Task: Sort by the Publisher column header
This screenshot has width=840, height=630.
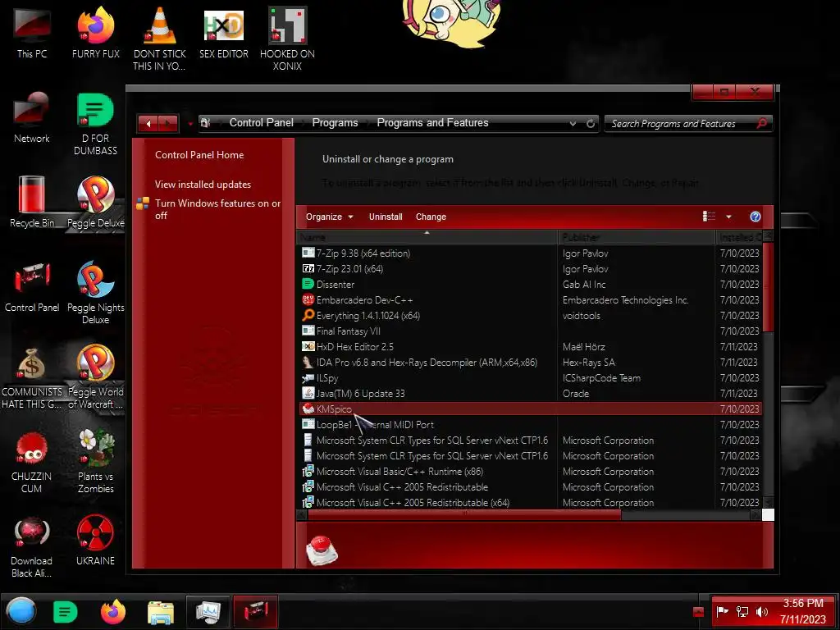Action: coord(637,237)
